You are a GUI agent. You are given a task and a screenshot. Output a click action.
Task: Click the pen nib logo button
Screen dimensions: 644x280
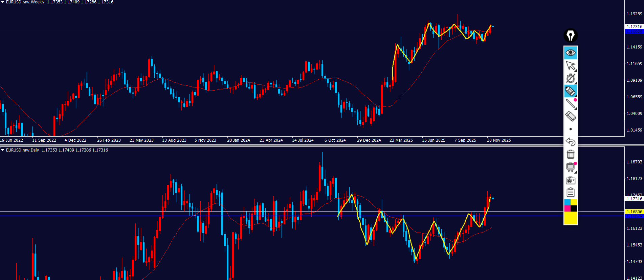571,35
